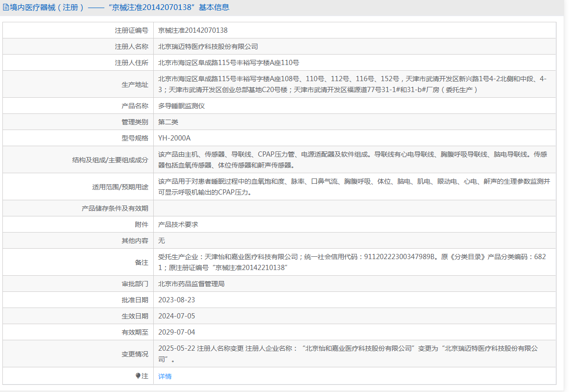Viewport: 576px width, 392px height.
Task: Click the 注册人名称 label
Action: tap(131, 47)
